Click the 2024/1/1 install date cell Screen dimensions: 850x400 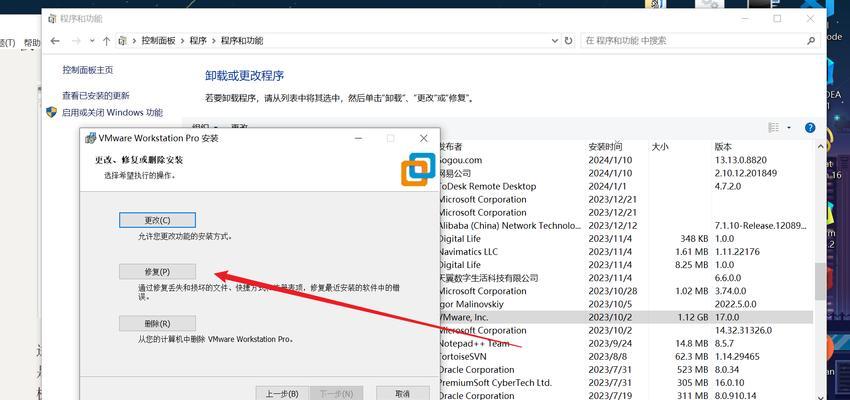(x=606, y=186)
